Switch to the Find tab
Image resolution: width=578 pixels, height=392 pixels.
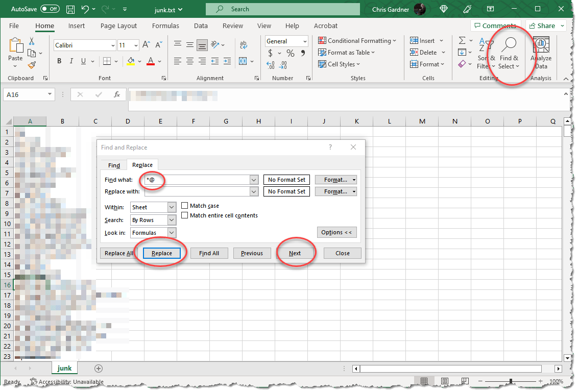114,165
